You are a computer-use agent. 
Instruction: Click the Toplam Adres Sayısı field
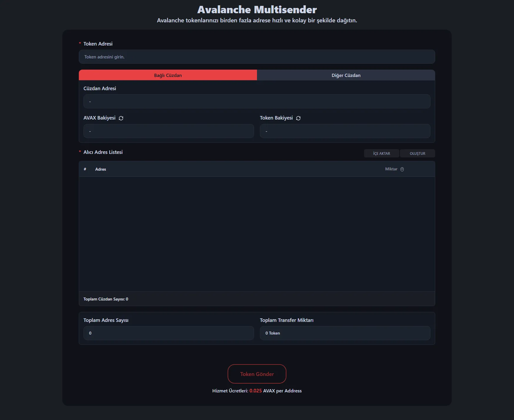(x=168, y=333)
